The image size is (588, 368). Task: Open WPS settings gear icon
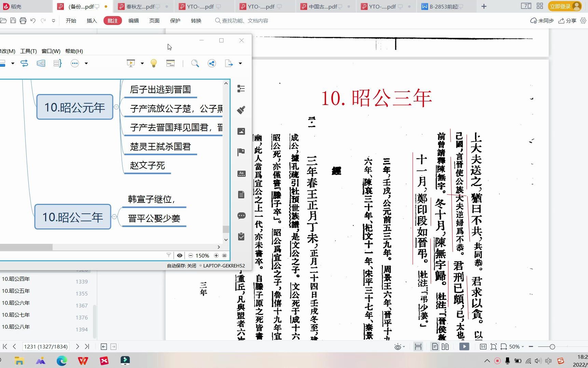click(x=583, y=21)
